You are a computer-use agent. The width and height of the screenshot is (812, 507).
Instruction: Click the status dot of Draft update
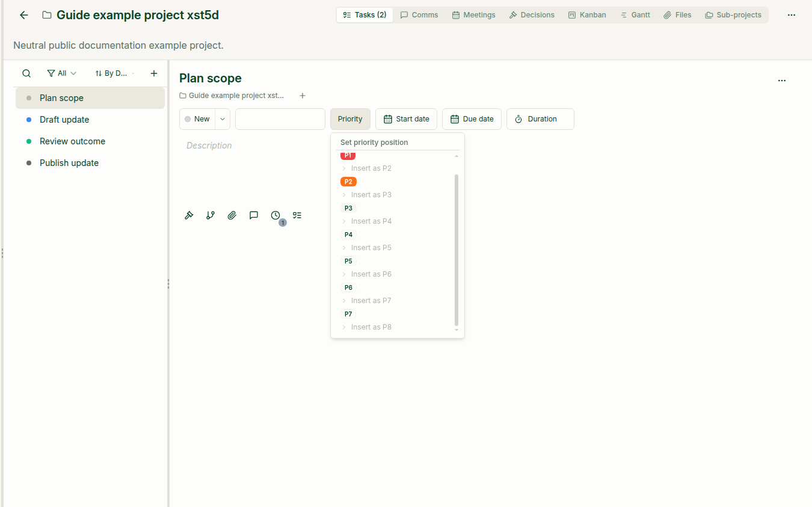29,120
